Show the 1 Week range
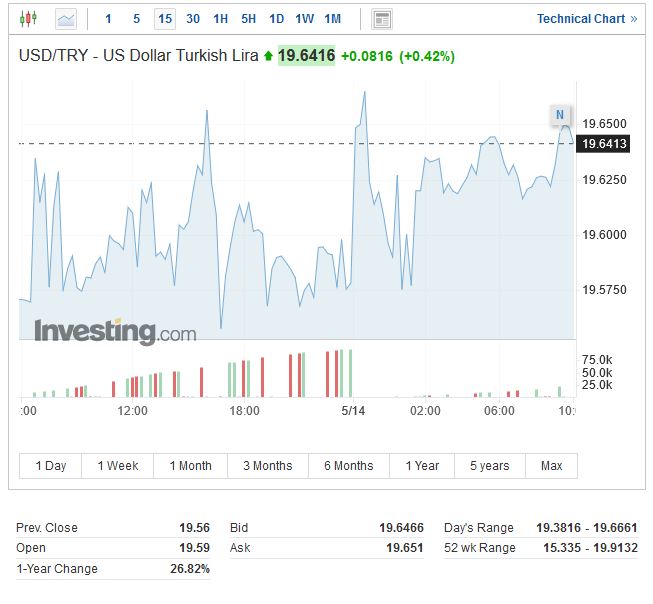 [118, 466]
